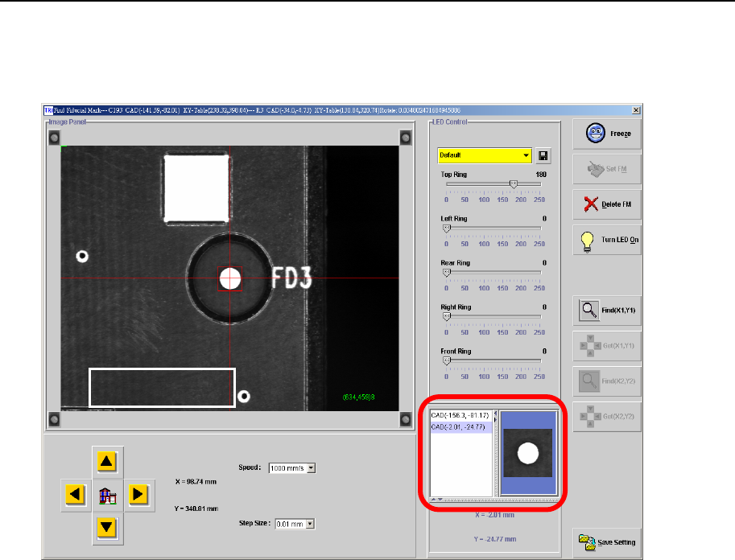The width and height of the screenshot is (735, 560).
Task: Save the LED preset with the floppy icon
Action: point(543,155)
